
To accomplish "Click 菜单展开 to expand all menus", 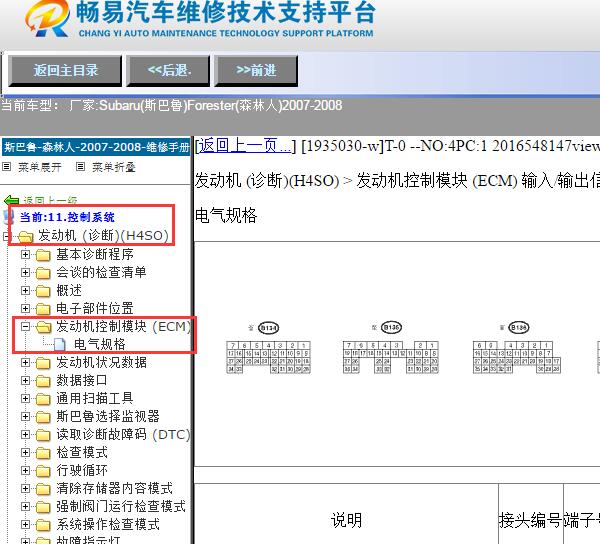I will 40,167.
